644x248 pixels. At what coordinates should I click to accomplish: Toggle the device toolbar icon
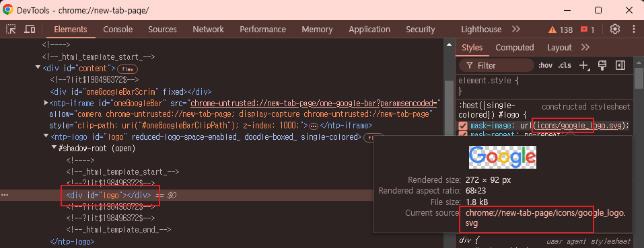click(x=30, y=29)
